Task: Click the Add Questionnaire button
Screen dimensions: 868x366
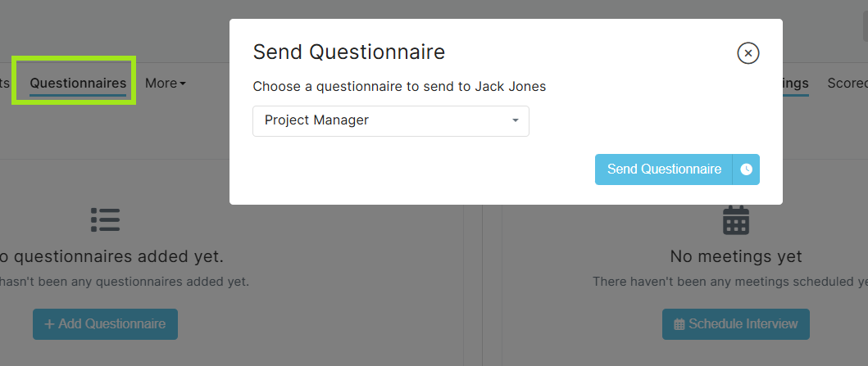Action: [105, 324]
